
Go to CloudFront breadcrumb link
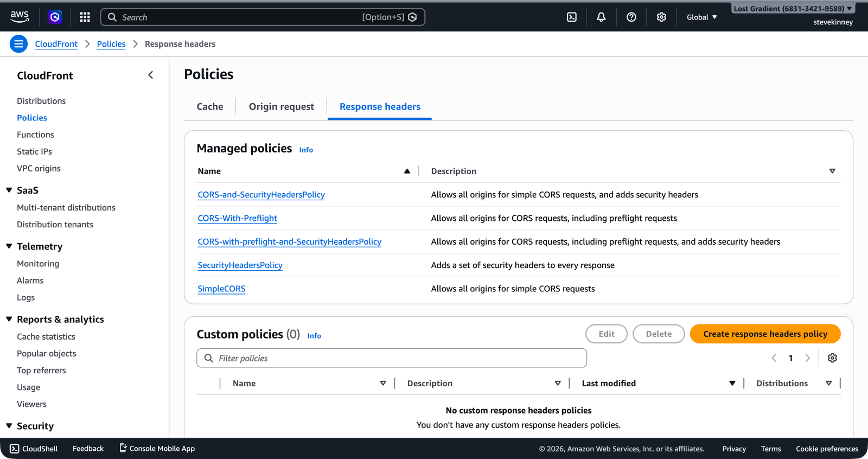pos(56,44)
